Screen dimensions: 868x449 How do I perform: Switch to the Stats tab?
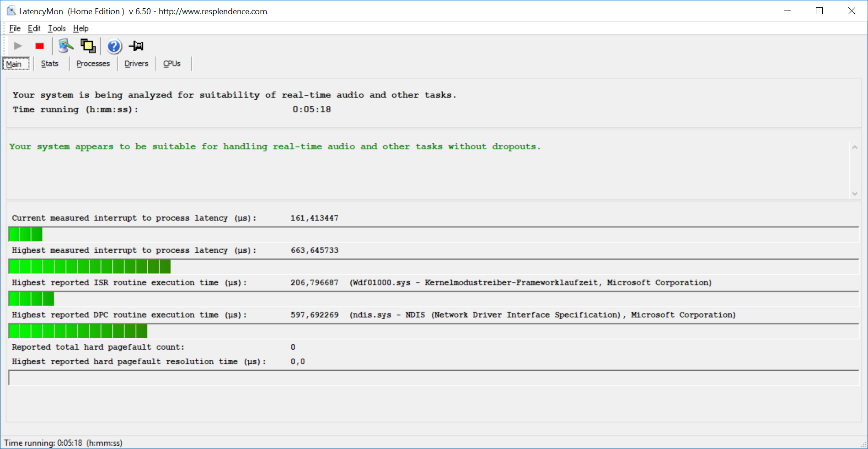click(x=50, y=64)
